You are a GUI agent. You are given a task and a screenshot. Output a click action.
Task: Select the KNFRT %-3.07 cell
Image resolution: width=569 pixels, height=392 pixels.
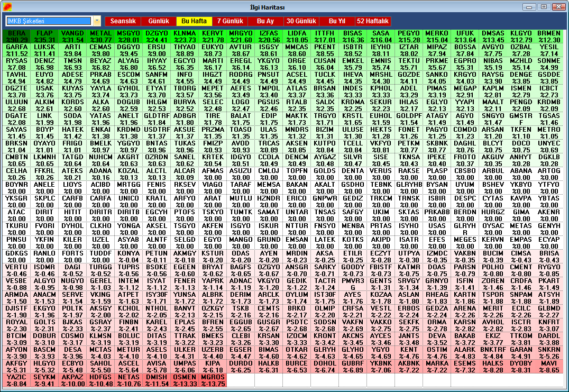click(x=549, y=325)
